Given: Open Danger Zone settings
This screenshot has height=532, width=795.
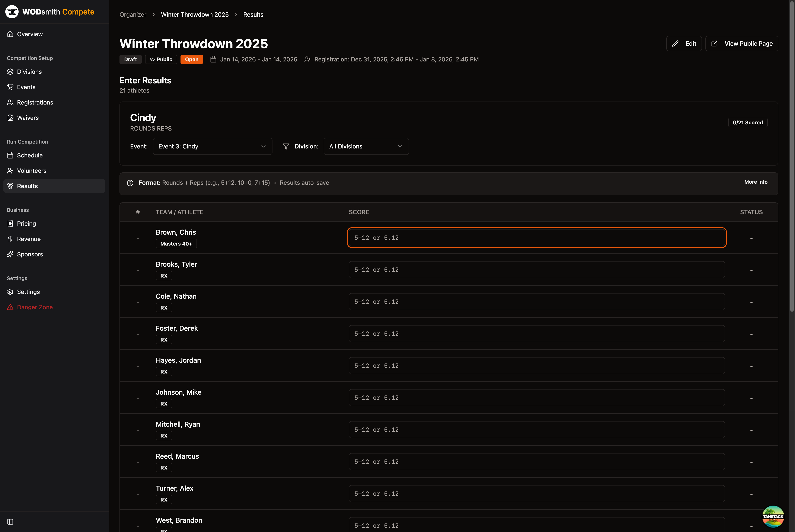Looking at the screenshot, I should (x=54, y=307).
